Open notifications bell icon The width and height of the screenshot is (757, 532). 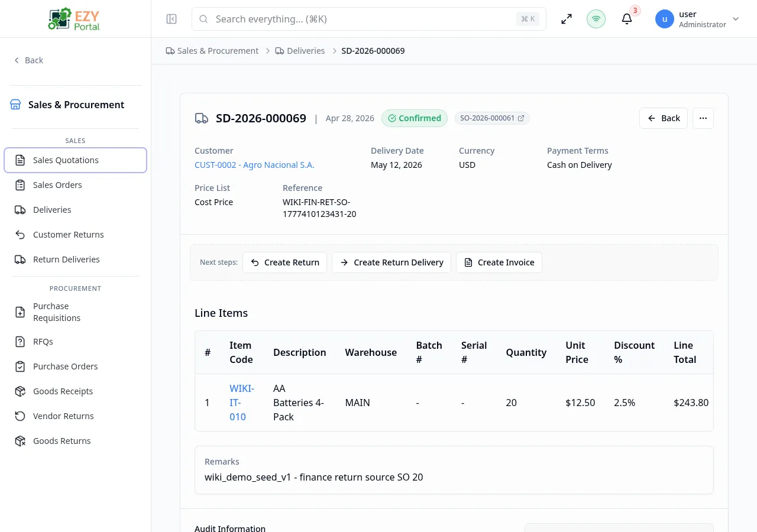tap(627, 19)
